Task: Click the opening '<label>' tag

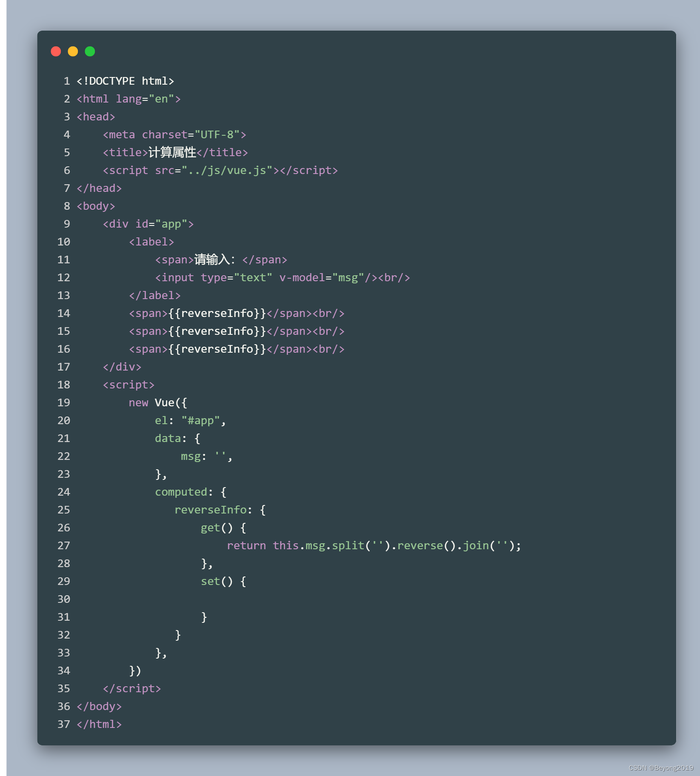Action: tap(151, 242)
